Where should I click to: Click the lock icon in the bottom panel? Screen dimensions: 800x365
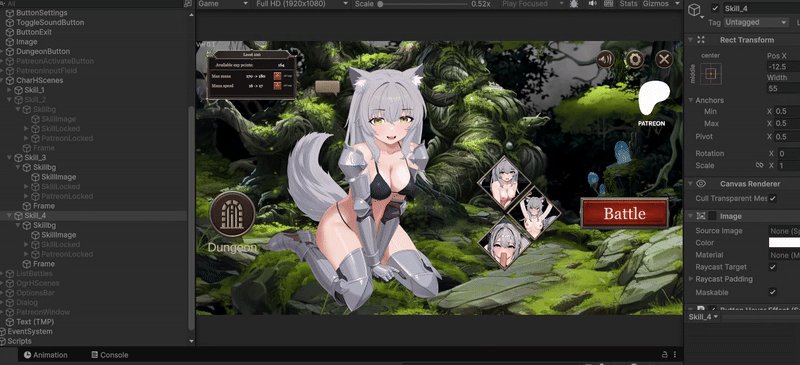pyautogui.click(x=664, y=354)
